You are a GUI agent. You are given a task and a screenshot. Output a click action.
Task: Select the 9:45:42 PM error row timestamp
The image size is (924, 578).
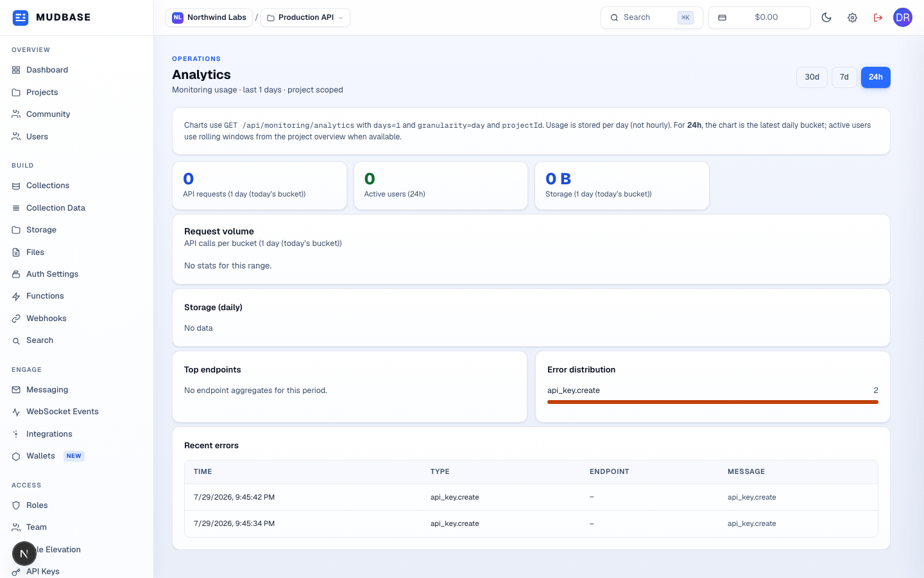pyautogui.click(x=234, y=497)
